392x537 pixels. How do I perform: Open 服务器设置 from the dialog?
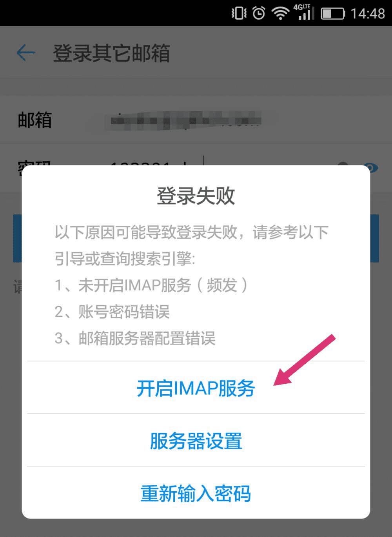pos(196,441)
